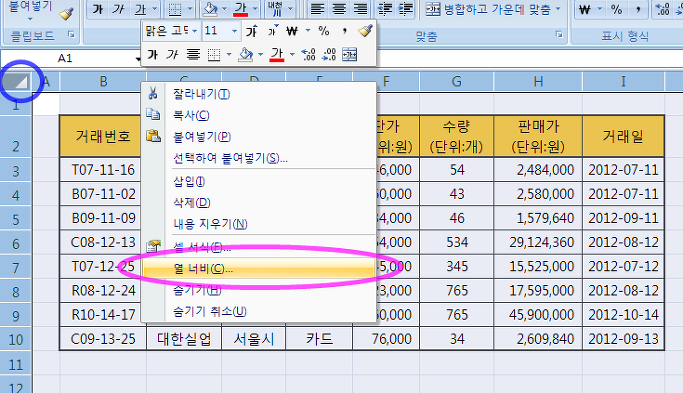Click the increase indent icon in ribbon
Image resolution: width=683 pixels, height=393 pixels.
pyautogui.click(x=406, y=9)
